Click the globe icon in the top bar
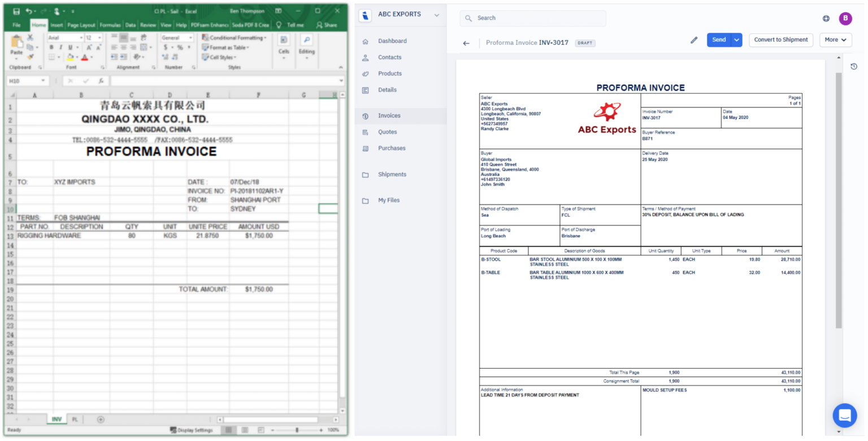Image resolution: width=868 pixels, height=441 pixels. click(x=826, y=18)
